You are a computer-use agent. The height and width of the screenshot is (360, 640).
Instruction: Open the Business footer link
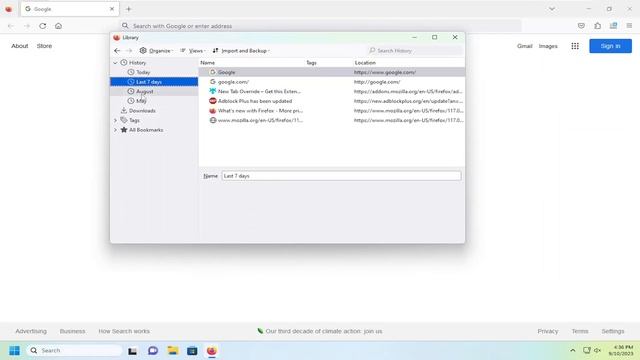point(72,331)
